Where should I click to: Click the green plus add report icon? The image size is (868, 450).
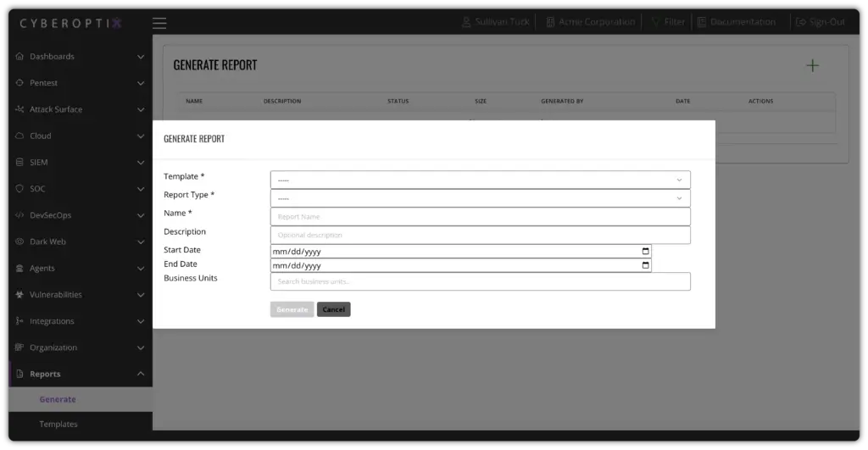pyautogui.click(x=812, y=65)
